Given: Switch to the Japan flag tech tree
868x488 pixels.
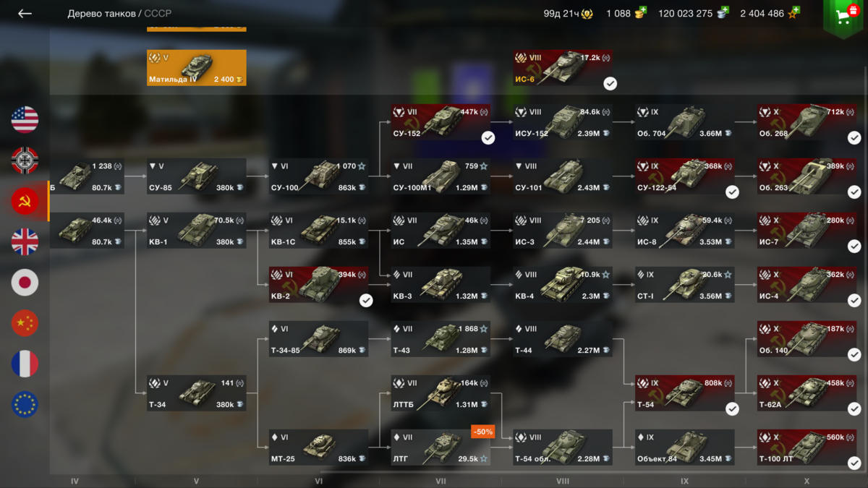Looking at the screenshot, I should point(25,282).
